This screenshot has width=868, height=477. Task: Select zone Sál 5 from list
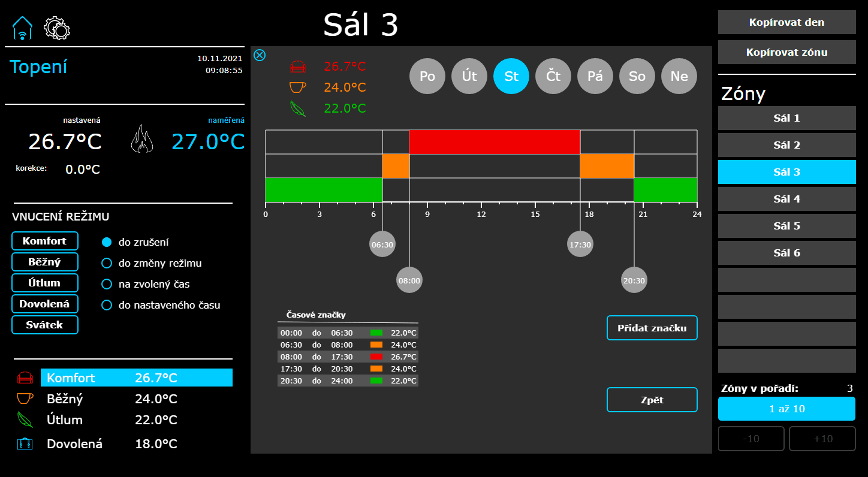coord(787,226)
